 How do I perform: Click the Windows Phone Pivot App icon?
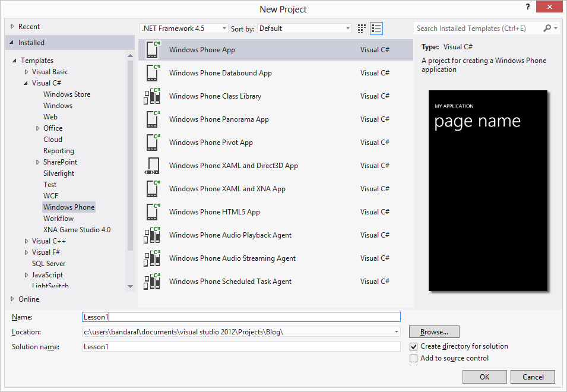(x=153, y=142)
